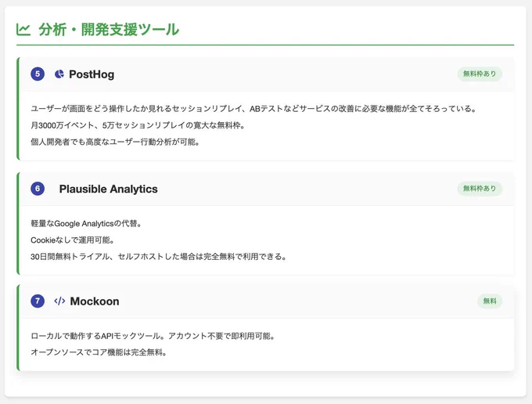
Task: Open the Plausible Analytics title
Action: [x=108, y=189]
